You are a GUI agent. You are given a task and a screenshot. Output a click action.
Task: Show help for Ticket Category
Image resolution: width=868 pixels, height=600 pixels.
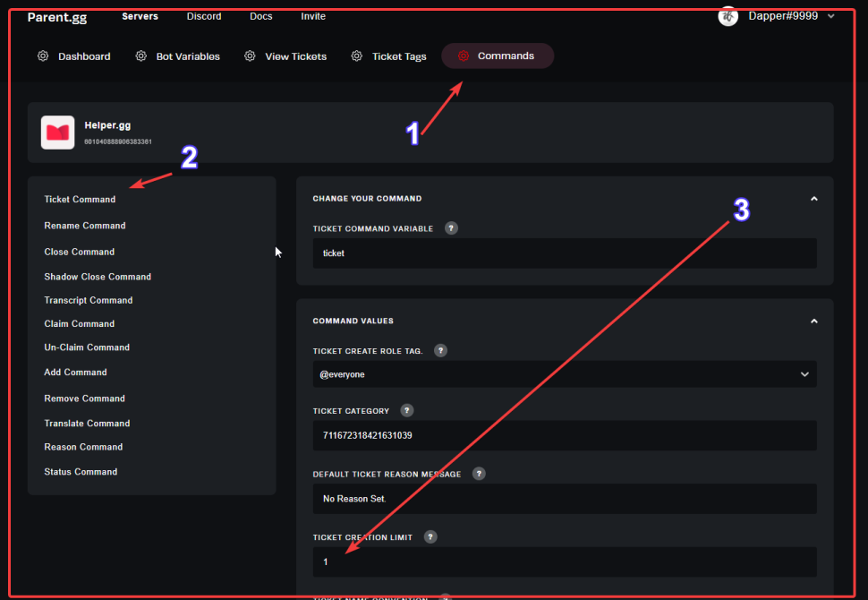coord(407,410)
